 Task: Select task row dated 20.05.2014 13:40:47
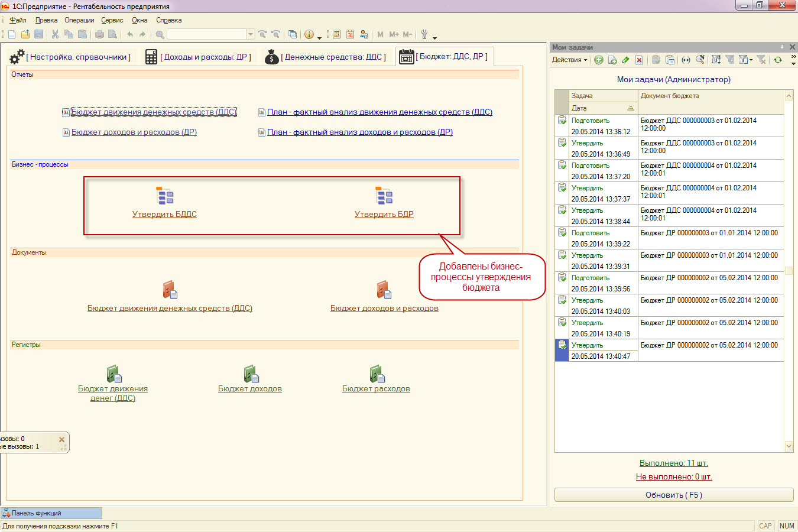tap(669, 351)
